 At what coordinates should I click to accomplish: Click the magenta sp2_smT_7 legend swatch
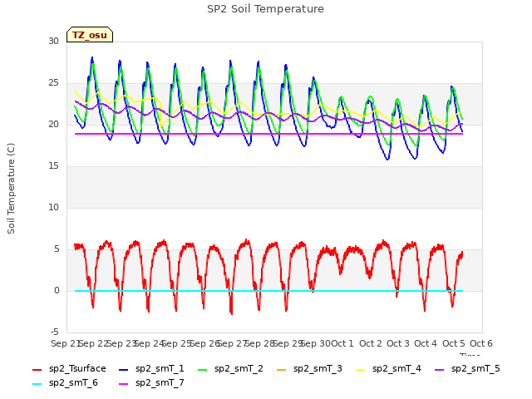124,384
